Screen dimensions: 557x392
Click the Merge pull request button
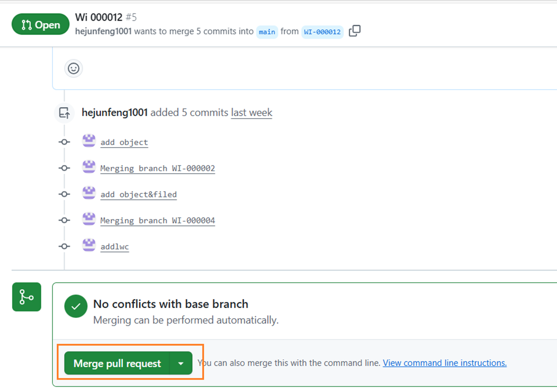(x=117, y=363)
